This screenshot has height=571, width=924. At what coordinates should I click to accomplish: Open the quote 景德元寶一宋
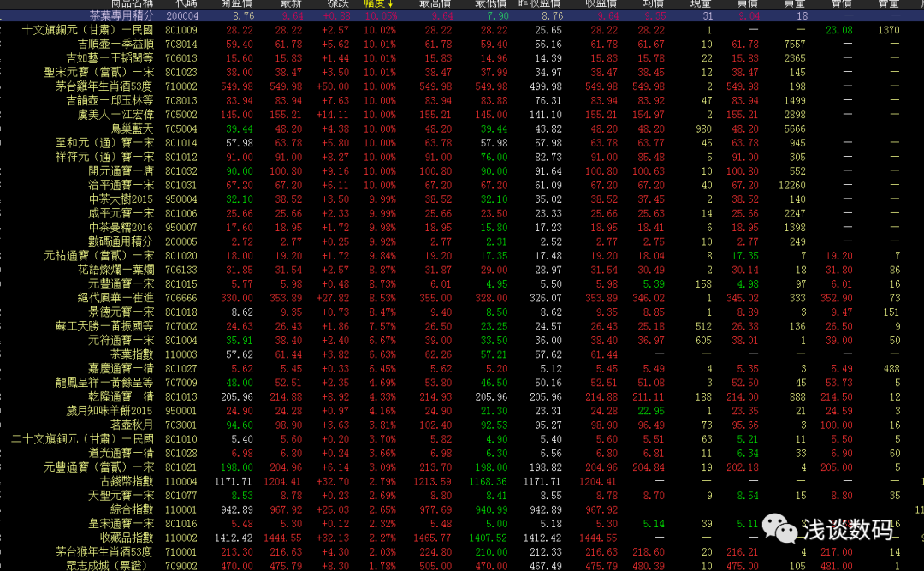(121, 312)
